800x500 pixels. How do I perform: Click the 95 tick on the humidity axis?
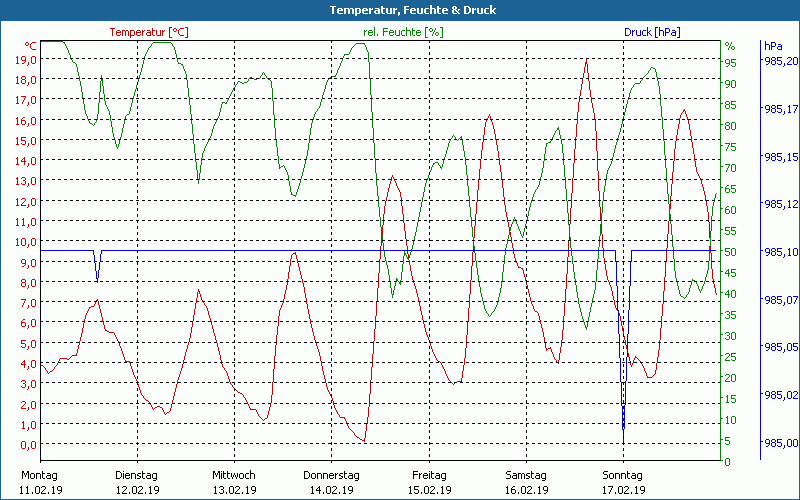(730, 63)
